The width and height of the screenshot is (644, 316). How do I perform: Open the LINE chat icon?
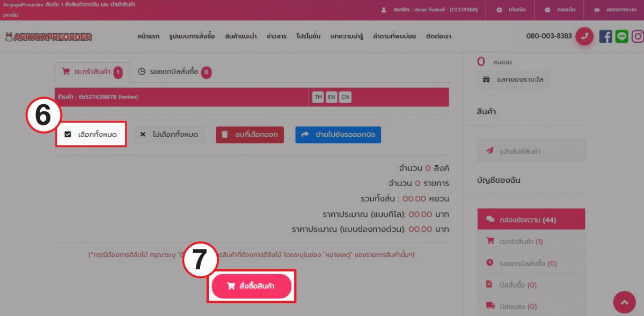(622, 36)
